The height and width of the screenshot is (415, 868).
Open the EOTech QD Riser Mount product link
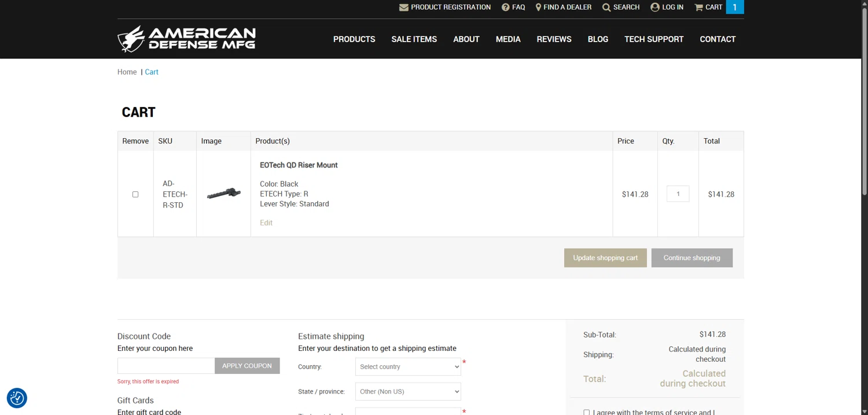[299, 165]
